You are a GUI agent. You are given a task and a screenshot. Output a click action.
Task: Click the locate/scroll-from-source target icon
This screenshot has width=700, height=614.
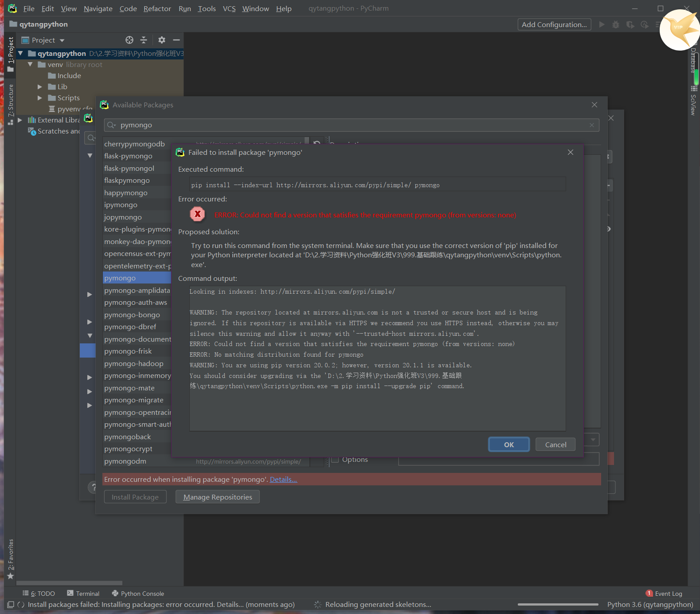(x=129, y=40)
